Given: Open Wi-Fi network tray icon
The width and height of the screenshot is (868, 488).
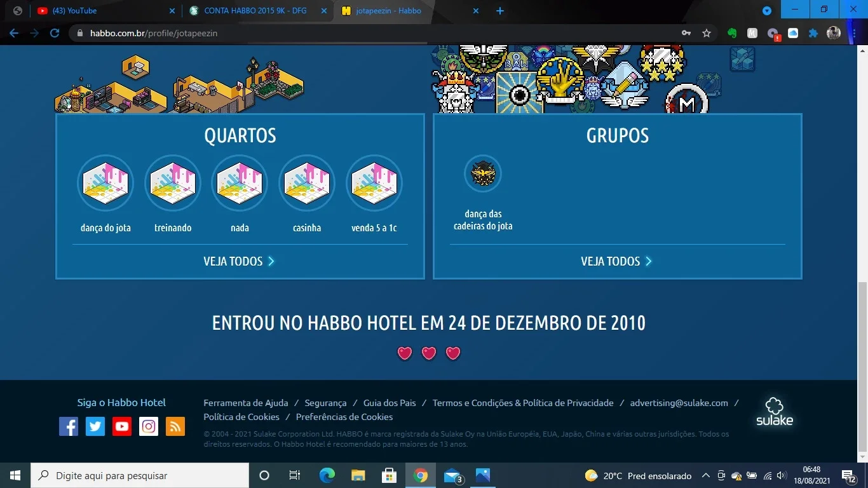Looking at the screenshot, I should (x=768, y=475).
